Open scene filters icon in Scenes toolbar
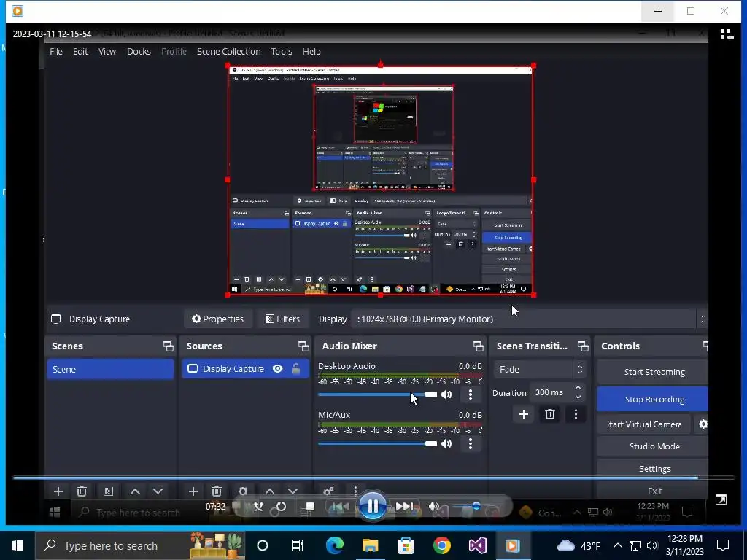This screenshot has height=560, width=747. (x=108, y=491)
